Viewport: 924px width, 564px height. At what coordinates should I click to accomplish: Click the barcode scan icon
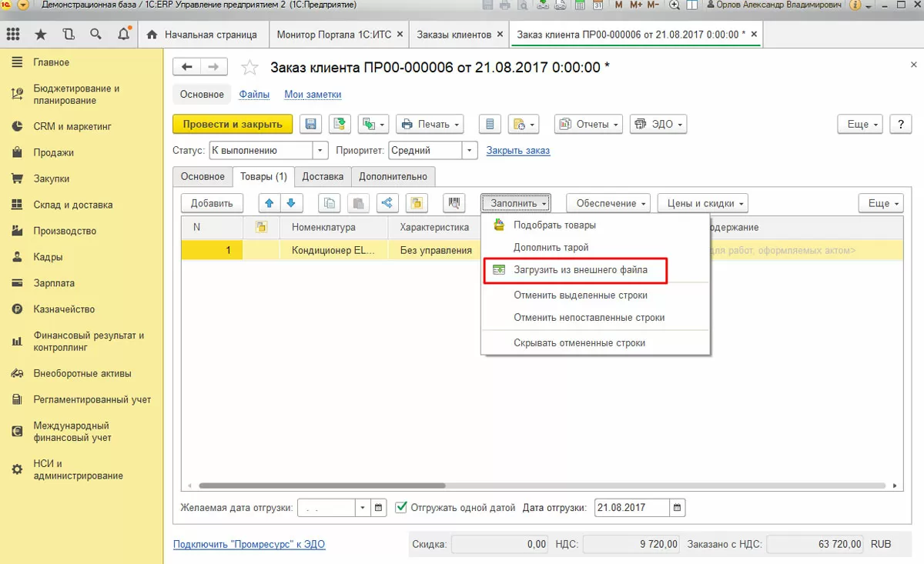[454, 203]
